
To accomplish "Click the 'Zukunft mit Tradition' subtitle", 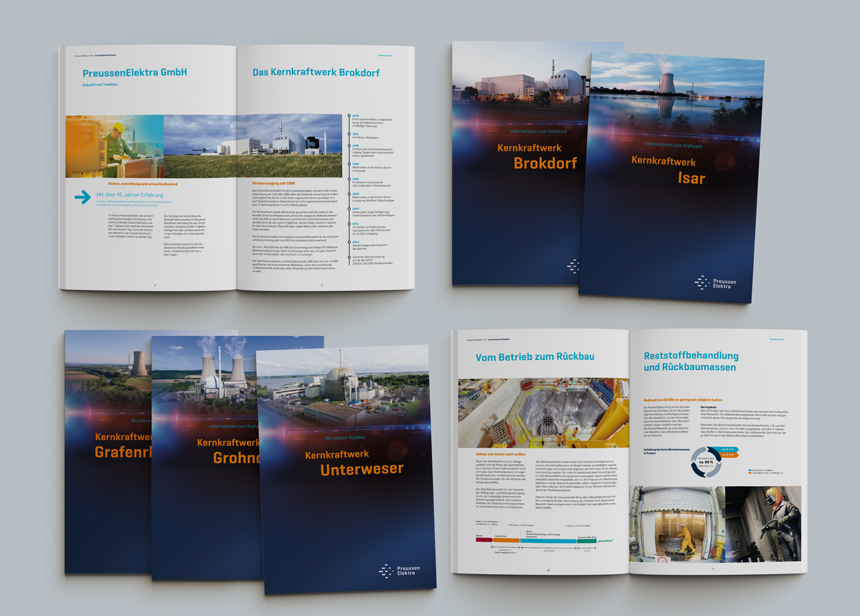I will point(100,85).
